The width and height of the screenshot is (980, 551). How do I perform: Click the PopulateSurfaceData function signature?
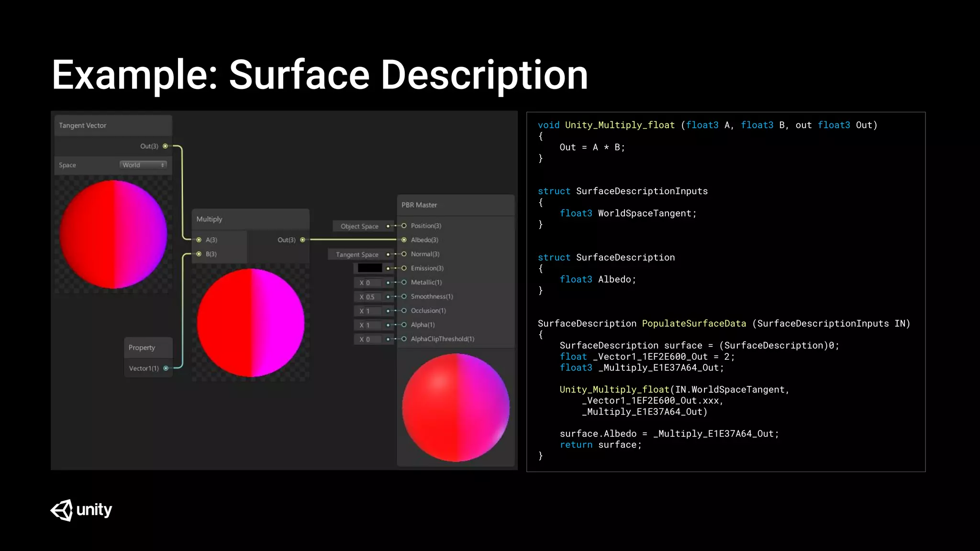pyautogui.click(x=724, y=324)
